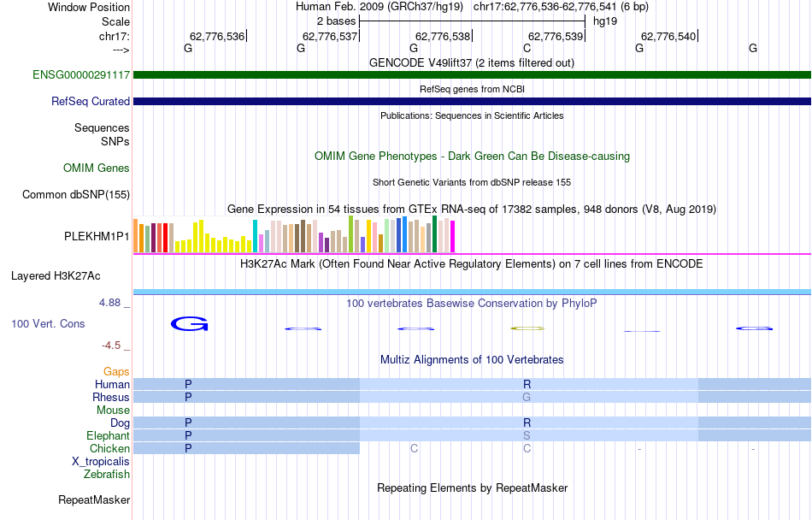Click the dark green GTEx expression bar
Viewport: 812px width, 520px height.
coord(434,234)
